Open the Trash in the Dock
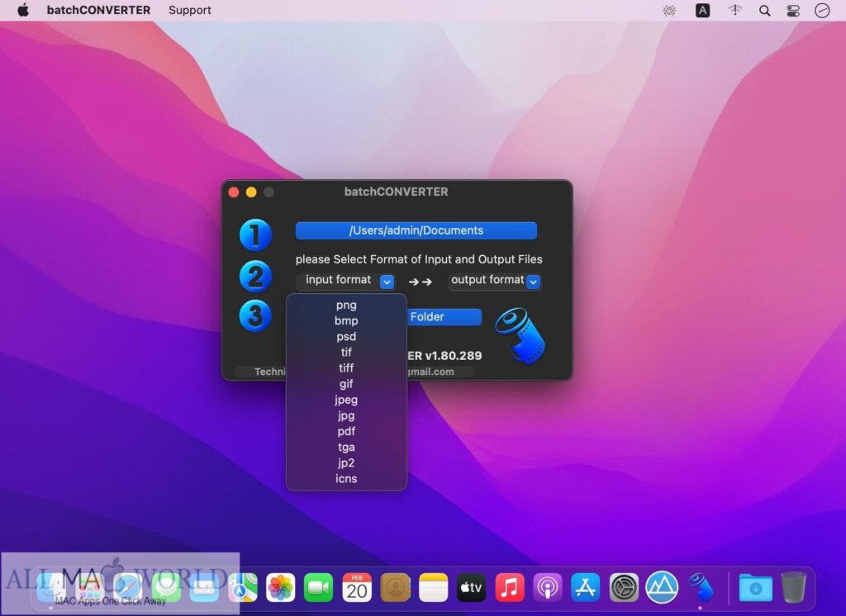This screenshot has width=846, height=616. pyautogui.click(x=793, y=587)
